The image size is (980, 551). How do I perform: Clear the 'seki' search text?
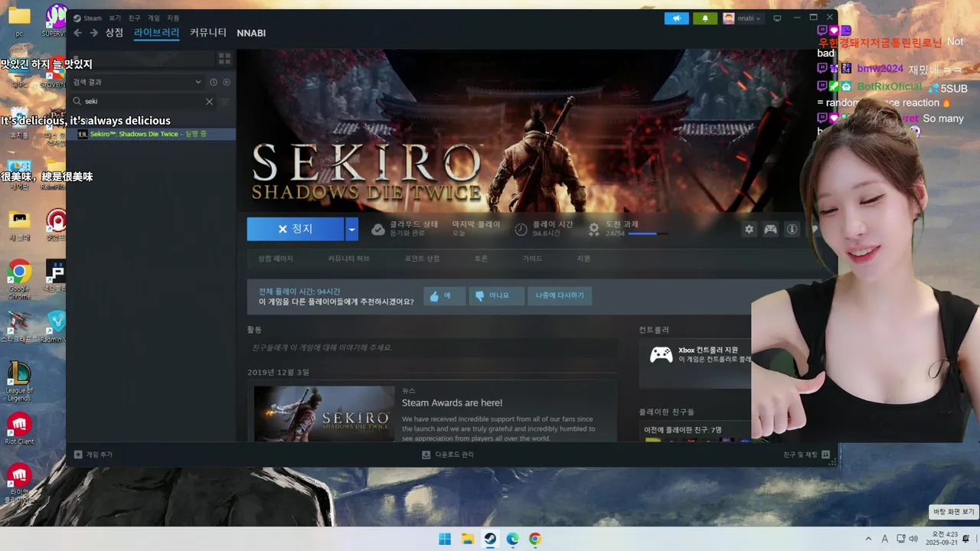[209, 101]
